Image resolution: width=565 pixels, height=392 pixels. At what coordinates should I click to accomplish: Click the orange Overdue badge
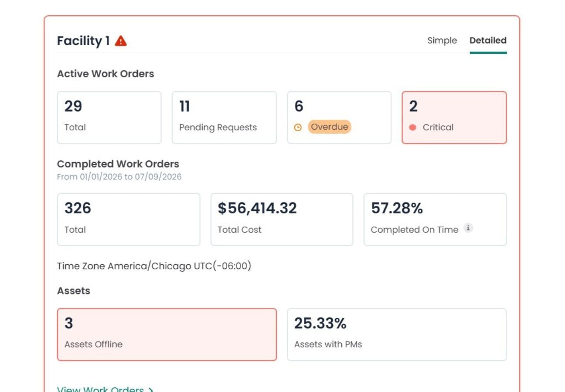point(330,127)
